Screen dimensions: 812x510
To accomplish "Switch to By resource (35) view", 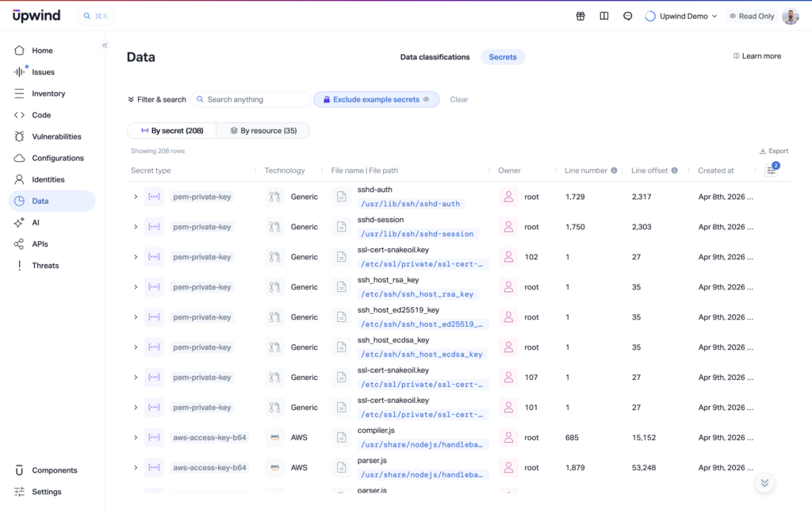I will 263,130.
